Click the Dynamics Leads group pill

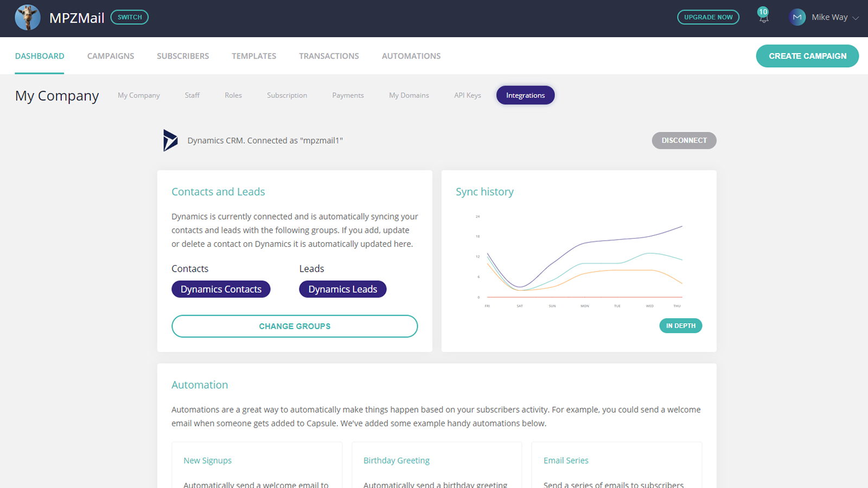[x=343, y=289]
